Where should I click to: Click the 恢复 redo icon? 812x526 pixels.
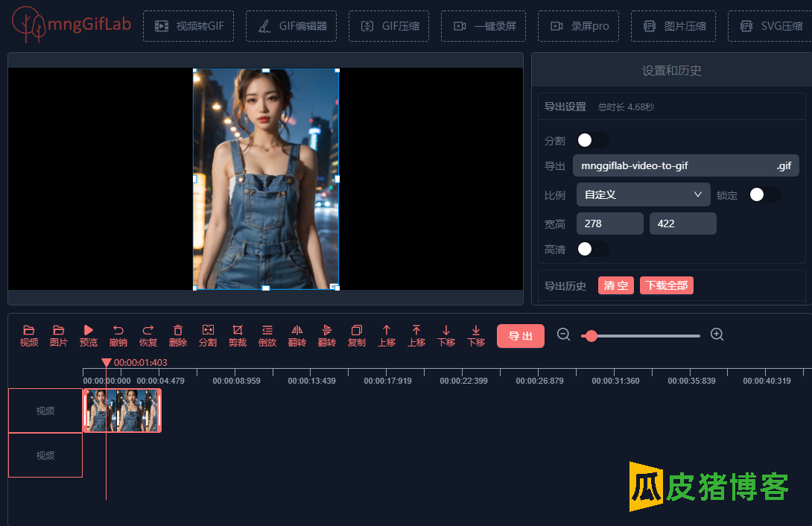[148, 330]
